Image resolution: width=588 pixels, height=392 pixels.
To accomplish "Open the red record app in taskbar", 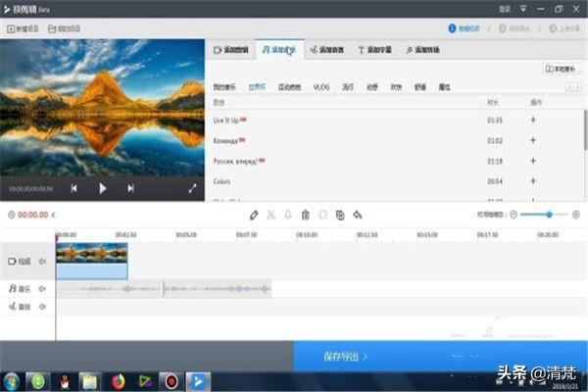I will (x=171, y=382).
